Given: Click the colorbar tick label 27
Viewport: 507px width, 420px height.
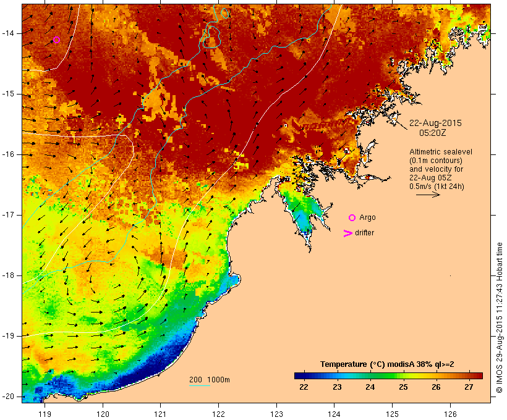Looking at the screenshot, I should click(x=469, y=387).
